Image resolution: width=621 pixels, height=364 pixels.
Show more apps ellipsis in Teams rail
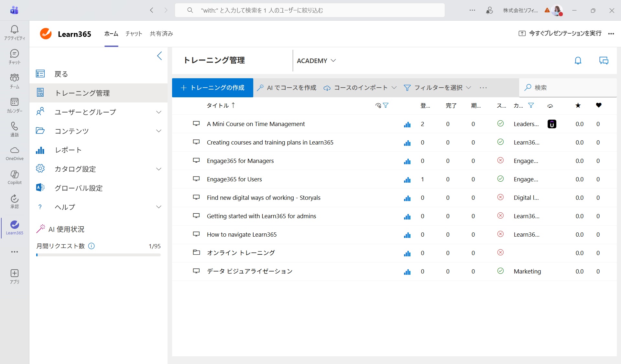tap(15, 252)
